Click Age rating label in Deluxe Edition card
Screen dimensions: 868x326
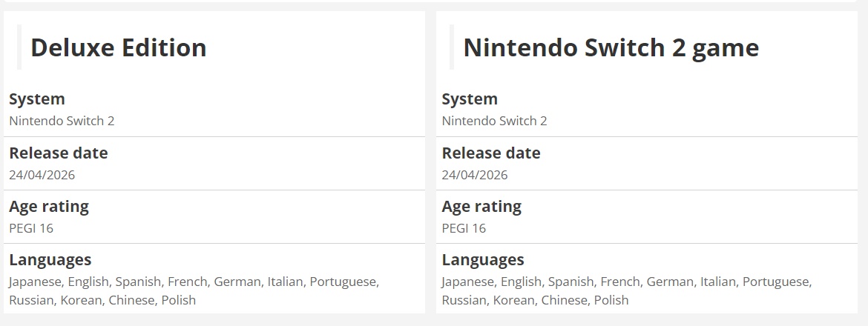[48, 207]
